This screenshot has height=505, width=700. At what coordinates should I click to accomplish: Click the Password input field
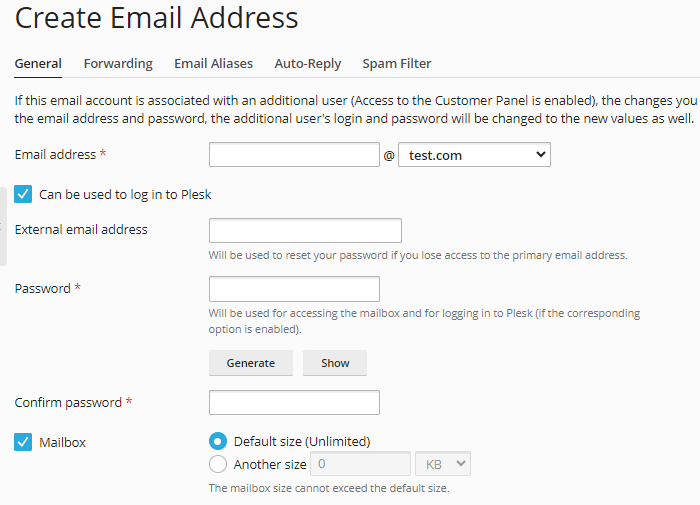(294, 289)
